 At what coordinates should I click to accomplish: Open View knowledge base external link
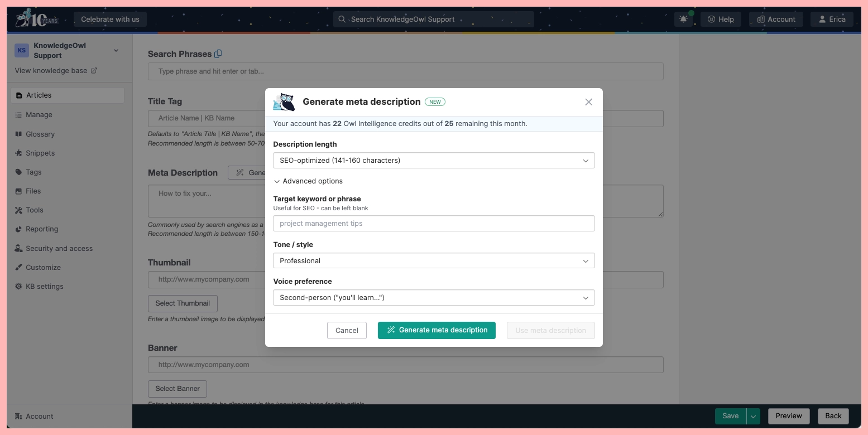pos(56,70)
